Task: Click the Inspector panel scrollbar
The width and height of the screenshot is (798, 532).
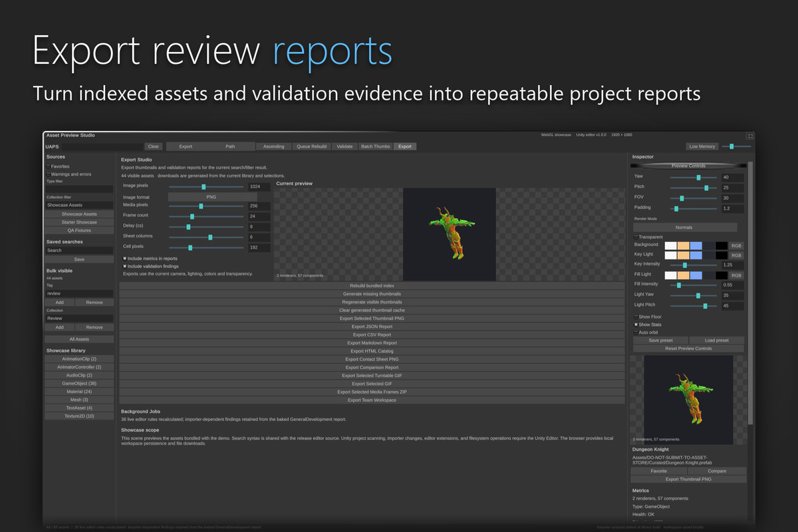Action: coord(751,293)
